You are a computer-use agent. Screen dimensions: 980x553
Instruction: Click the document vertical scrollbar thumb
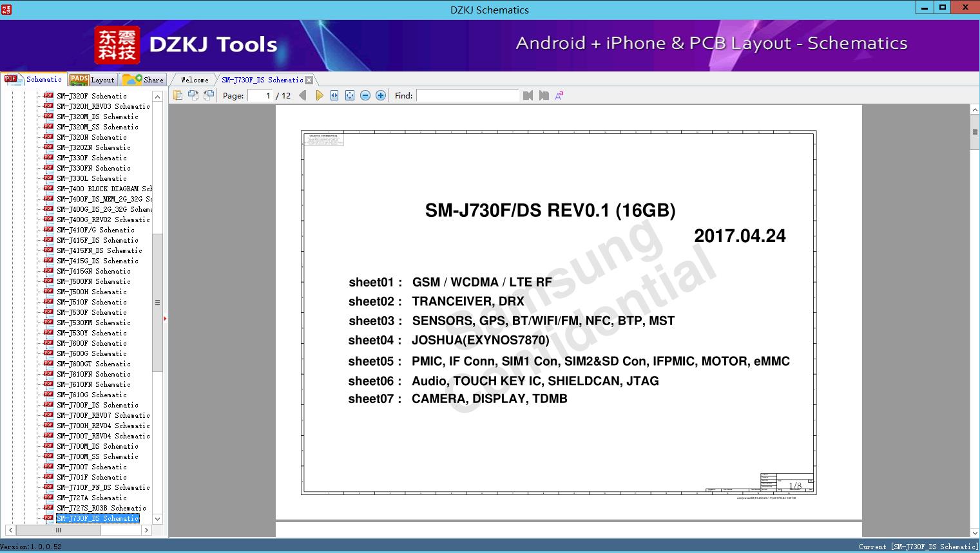[974, 133]
